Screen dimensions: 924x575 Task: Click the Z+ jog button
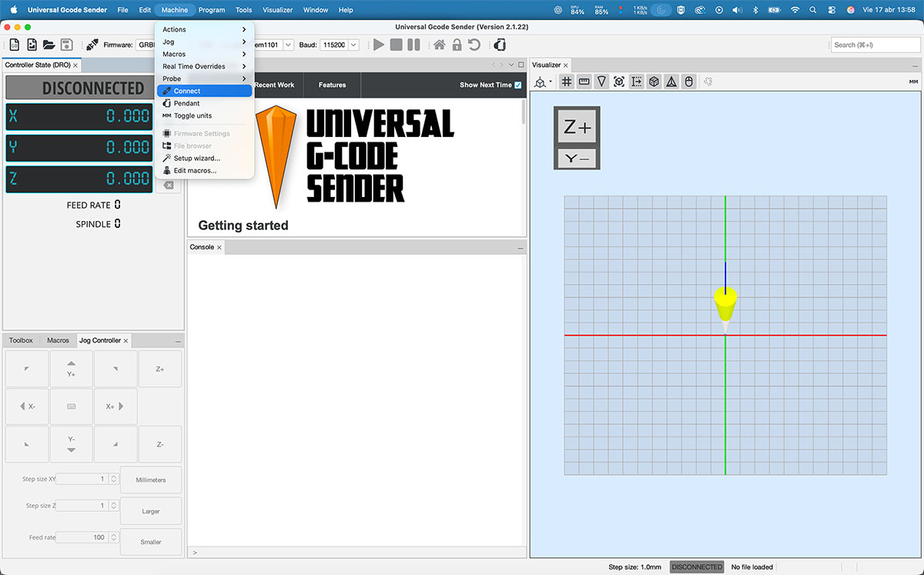(x=160, y=369)
